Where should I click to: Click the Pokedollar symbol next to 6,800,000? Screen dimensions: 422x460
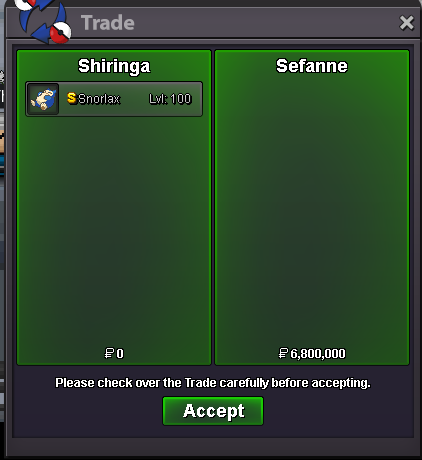(283, 353)
